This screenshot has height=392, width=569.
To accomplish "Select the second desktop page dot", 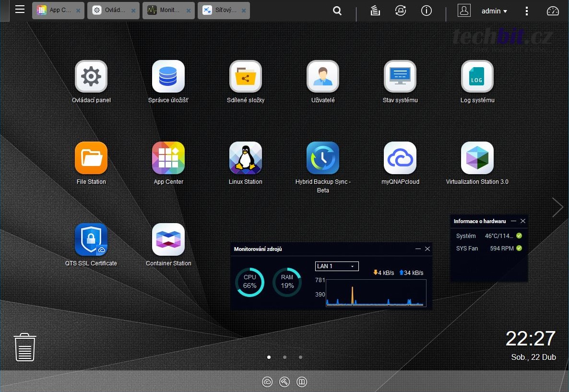I will (285, 357).
